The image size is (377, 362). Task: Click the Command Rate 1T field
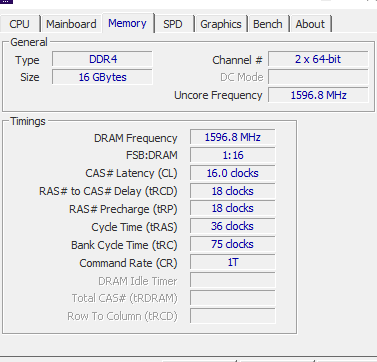[x=233, y=262]
